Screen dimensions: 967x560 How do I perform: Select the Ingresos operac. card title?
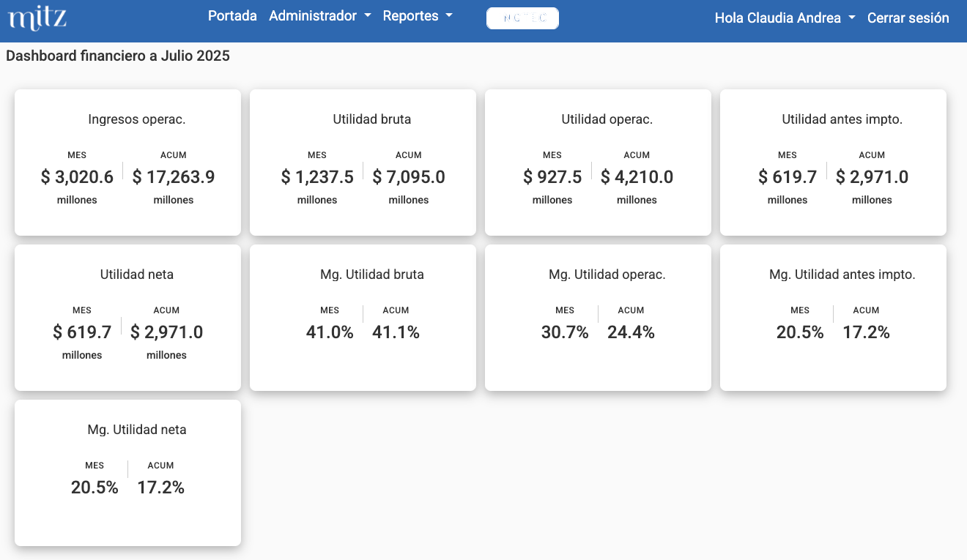tap(137, 119)
